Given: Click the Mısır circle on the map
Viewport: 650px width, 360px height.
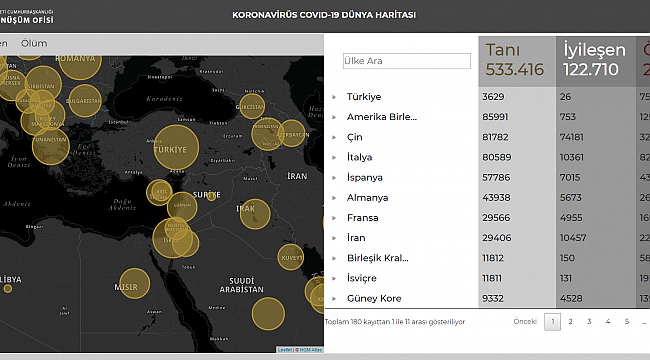Looking at the screenshot, I should tap(134, 283).
